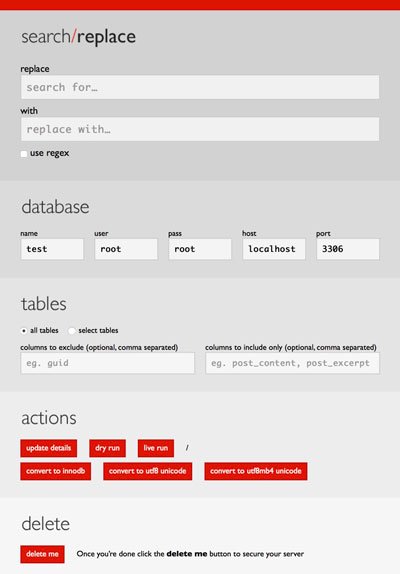Enable the use regex checkbox
This screenshot has width=400, height=574.
pyautogui.click(x=24, y=154)
